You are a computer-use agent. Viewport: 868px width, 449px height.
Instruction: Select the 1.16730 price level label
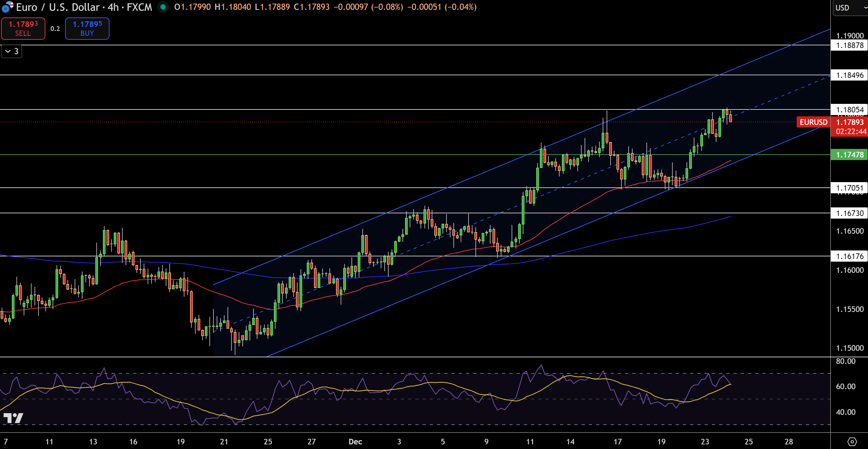850,213
